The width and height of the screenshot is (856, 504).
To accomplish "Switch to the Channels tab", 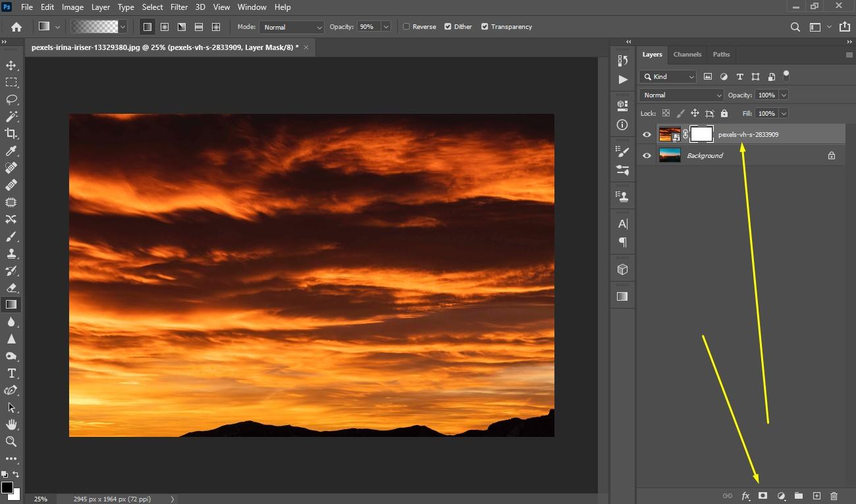I will [687, 55].
